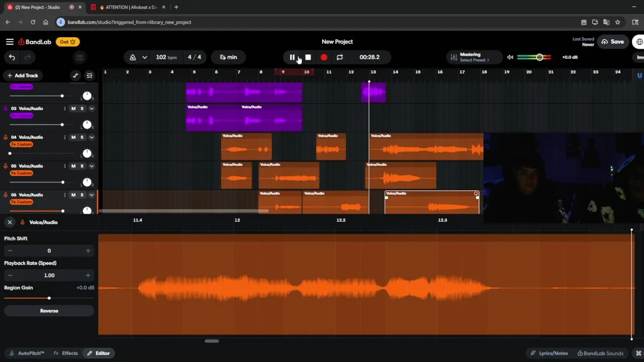Solo track 03 Voice/Audio
The image size is (644, 362).
click(x=82, y=109)
